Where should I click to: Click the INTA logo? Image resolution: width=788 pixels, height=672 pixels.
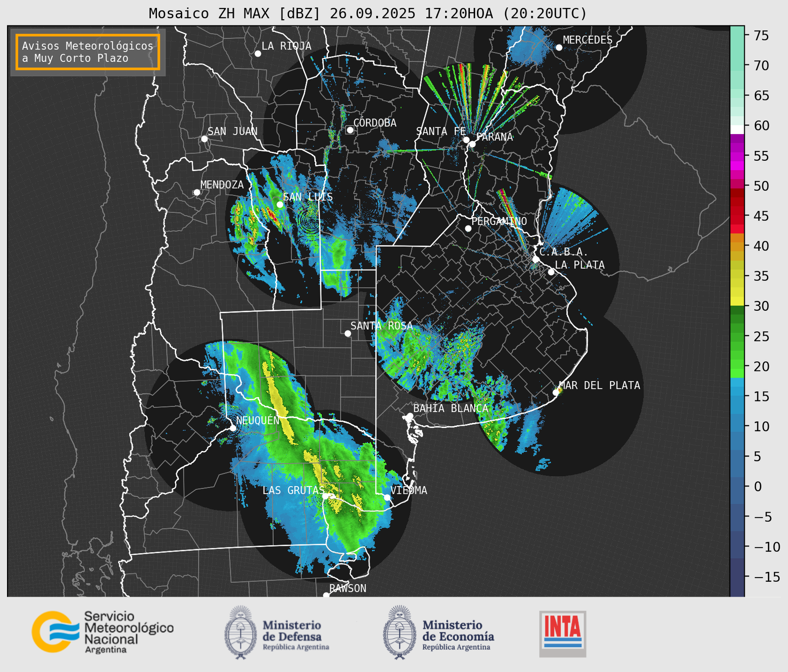pyautogui.click(x=562, y=634)
